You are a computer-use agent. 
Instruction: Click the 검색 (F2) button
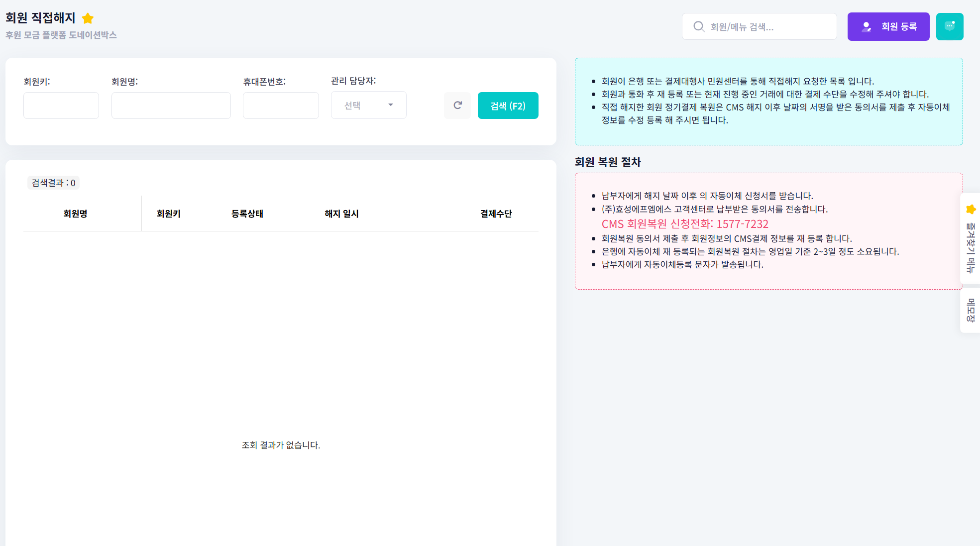pos(508,106)
